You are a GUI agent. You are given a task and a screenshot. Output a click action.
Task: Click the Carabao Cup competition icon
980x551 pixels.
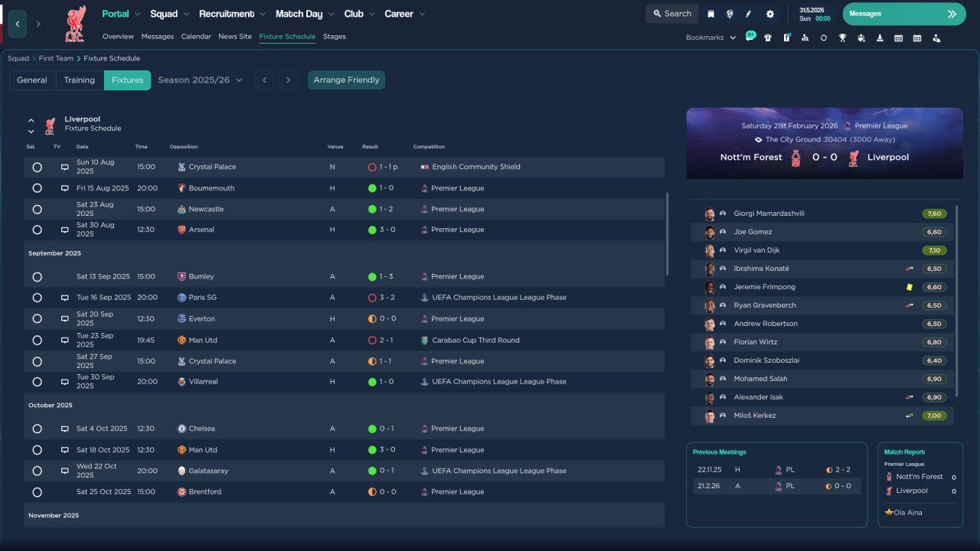pos(424,340)
